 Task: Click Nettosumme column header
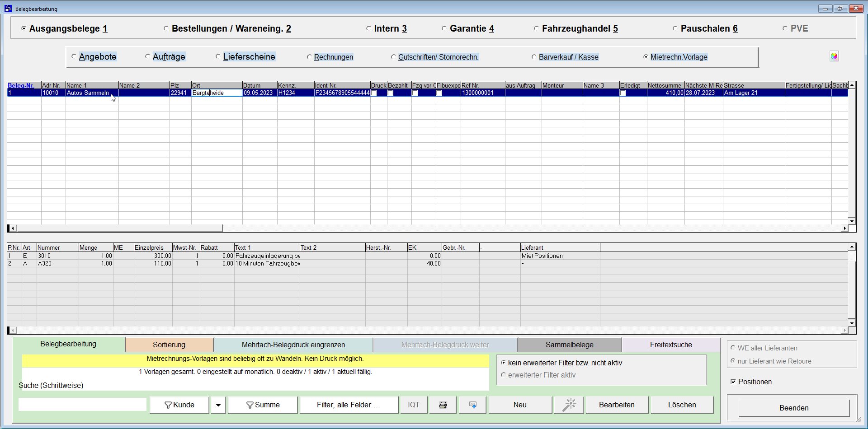(x=665, y=85)
